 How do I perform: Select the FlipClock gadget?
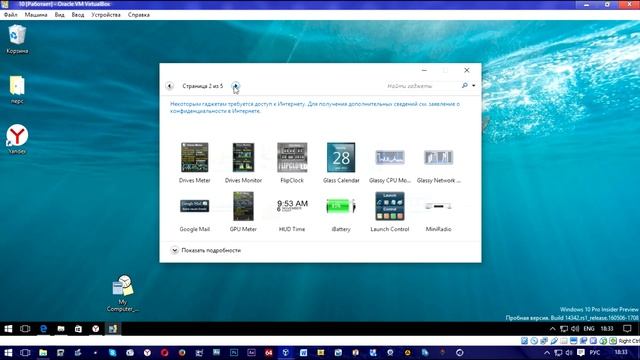click(292, 162)
